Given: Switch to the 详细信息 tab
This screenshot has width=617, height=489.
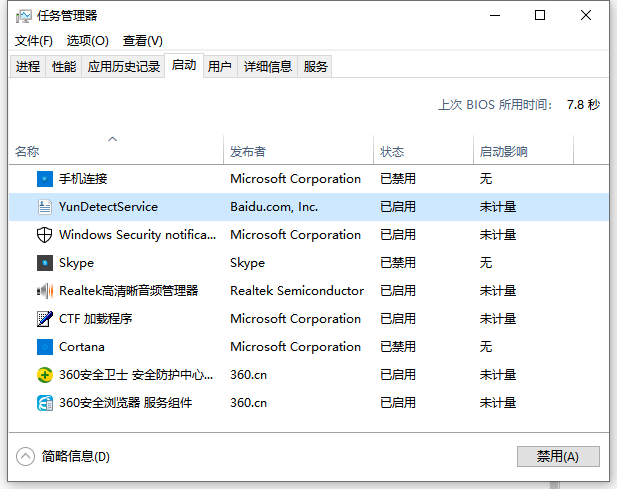Looking at the screenshot, I should [x=268, y=67].
